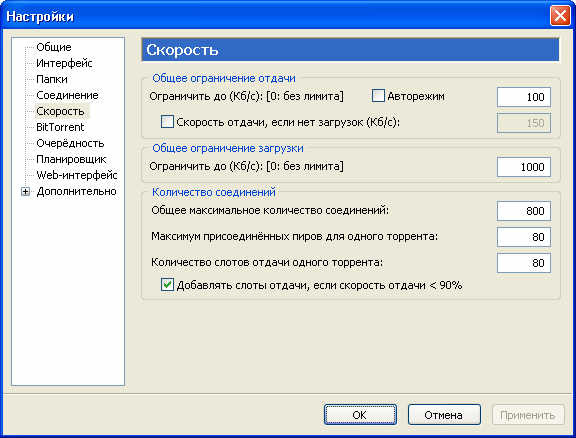Uncheck Добавлять слоты отдачи checkbox
The height and width of the screenshot is (438, 576).
[x=167, y=285]
